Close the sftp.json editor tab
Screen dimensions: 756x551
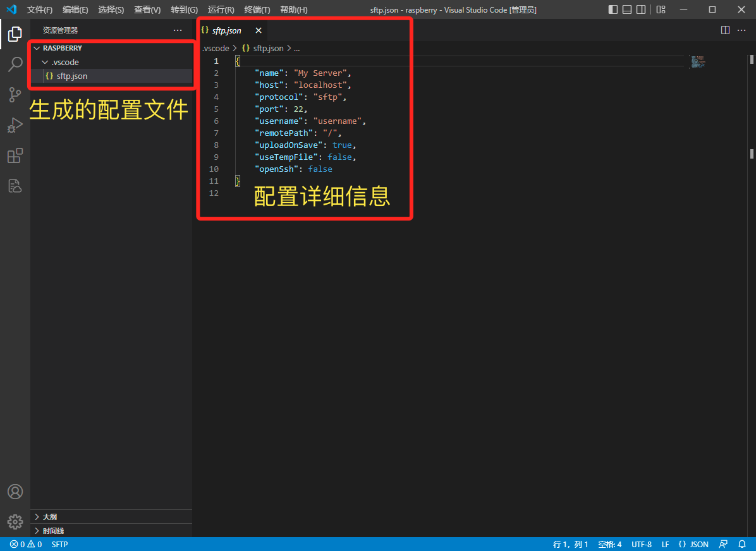259,30
